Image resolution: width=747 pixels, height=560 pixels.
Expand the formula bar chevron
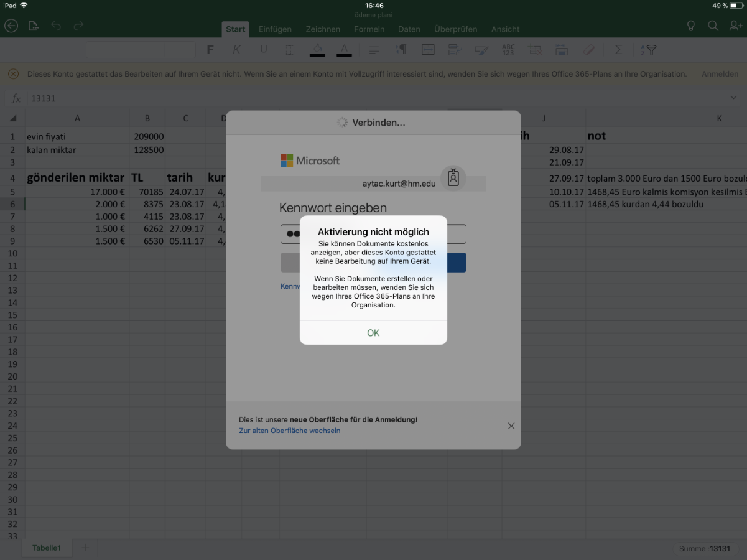click(733, 98)
